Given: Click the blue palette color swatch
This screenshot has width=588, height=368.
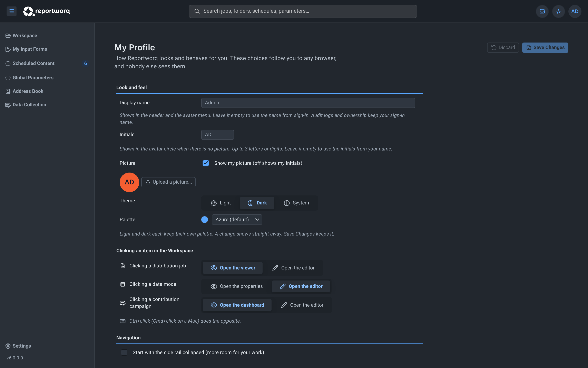Looking at the screenshot, I should [x=205, y=220].
